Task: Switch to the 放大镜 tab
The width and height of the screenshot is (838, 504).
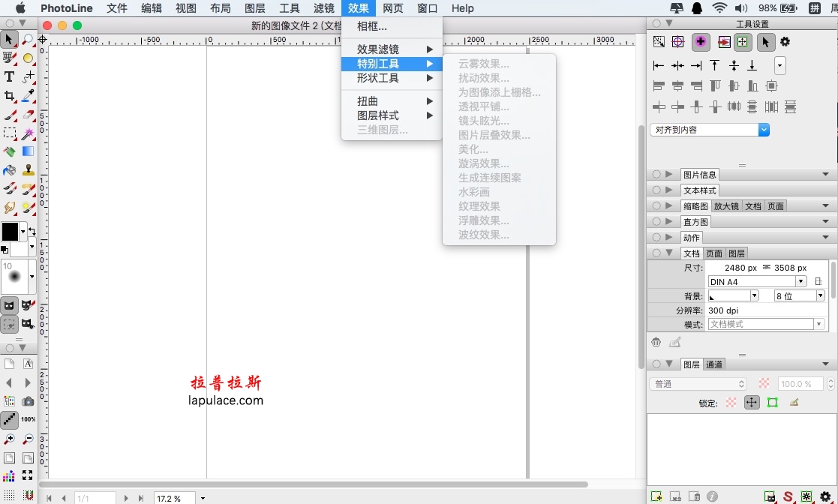Action: (725, 206)
